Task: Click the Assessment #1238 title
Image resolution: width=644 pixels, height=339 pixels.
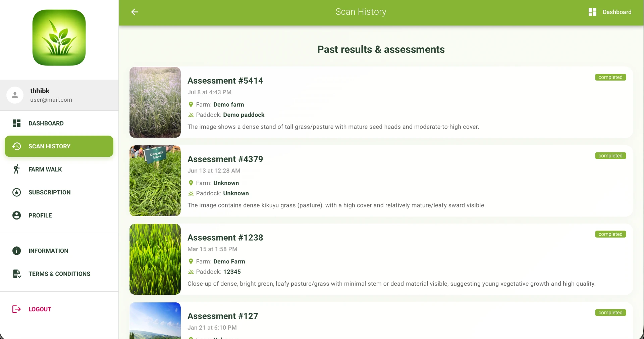Action: pos(225,238)
